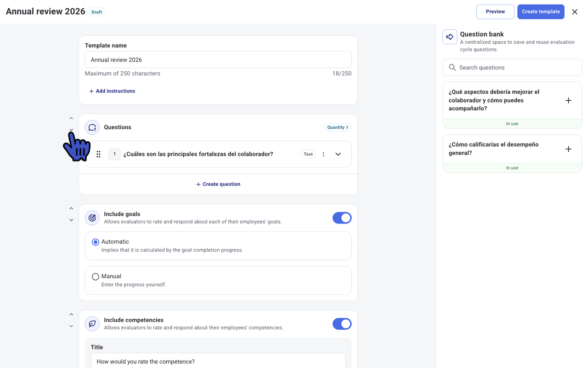Open the three-dot menu for question 1

pos(323,154)
